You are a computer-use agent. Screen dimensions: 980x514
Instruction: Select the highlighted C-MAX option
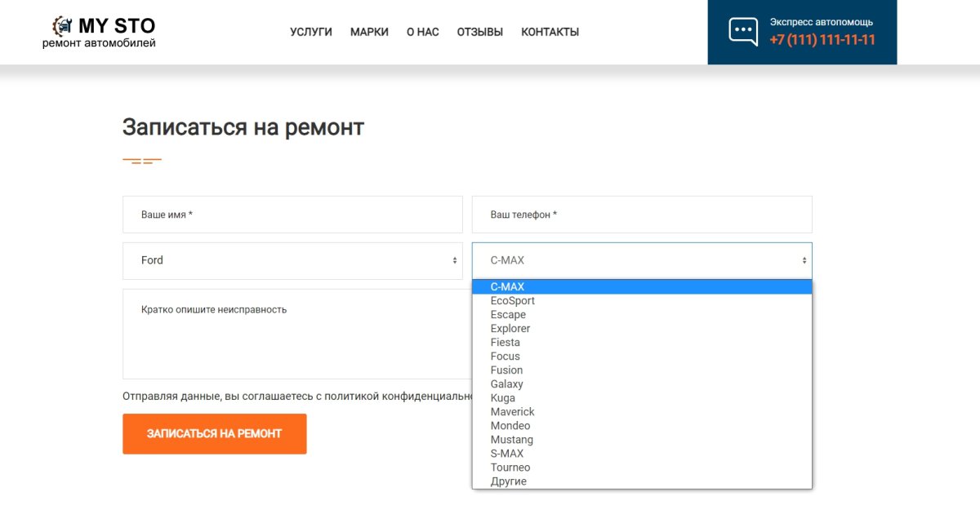click(x=506, y=286)
